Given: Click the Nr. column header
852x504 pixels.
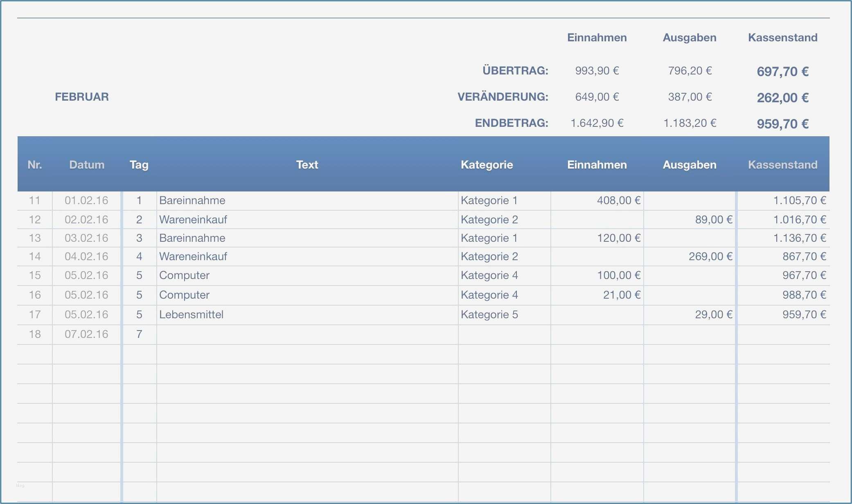Looking at the screenshot, I should click(x=35, y=164).
